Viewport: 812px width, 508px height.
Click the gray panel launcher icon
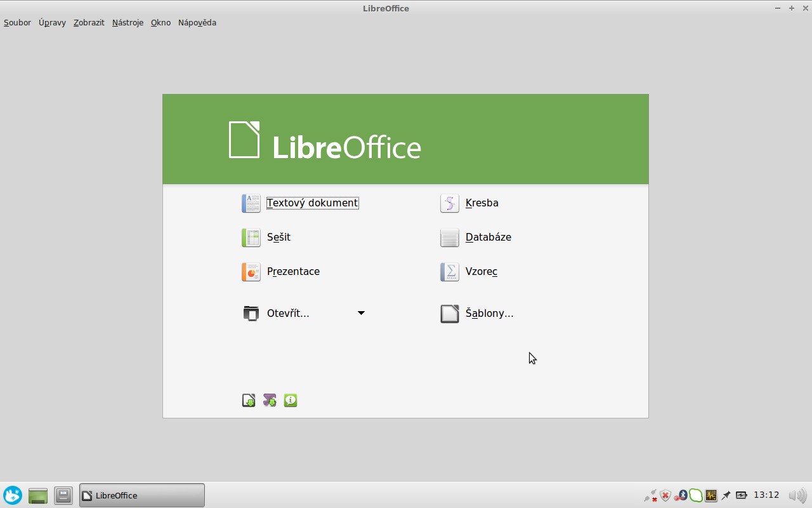click(x=63, y=495)
